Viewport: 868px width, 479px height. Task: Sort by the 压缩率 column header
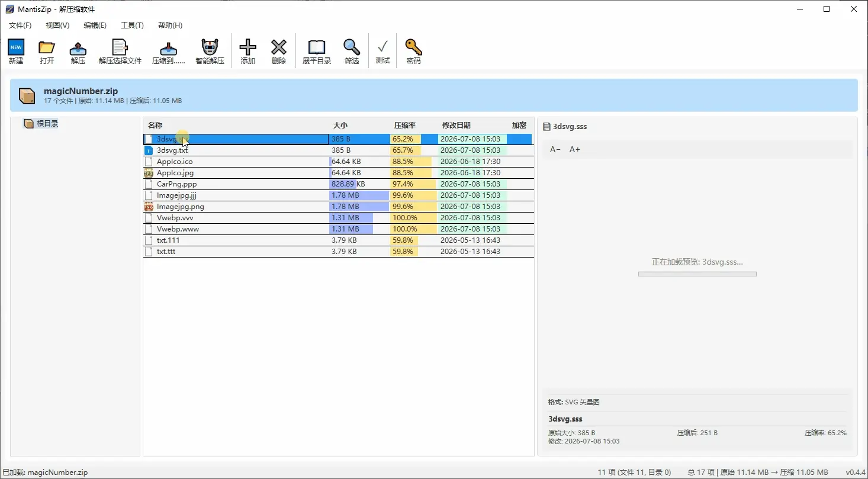[405, 126]
